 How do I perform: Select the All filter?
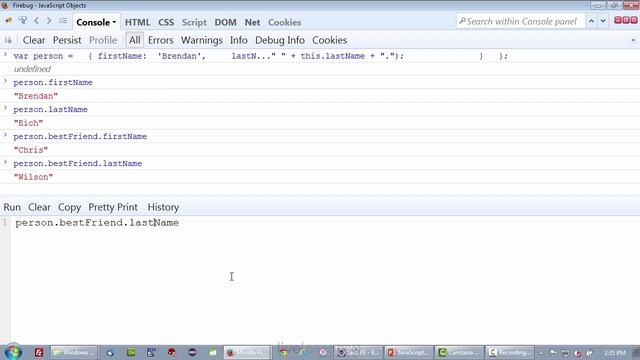134,40
